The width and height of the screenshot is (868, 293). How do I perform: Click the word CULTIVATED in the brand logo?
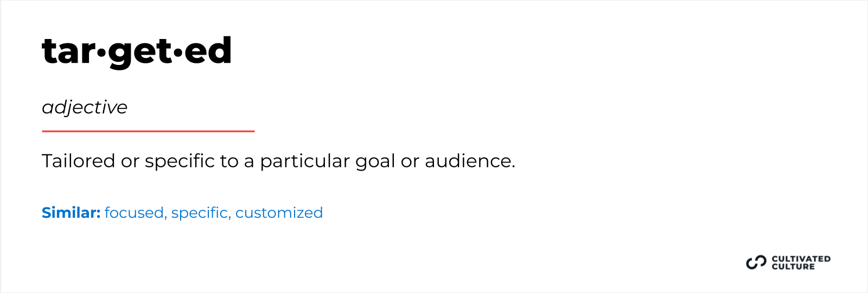click(x=801, y=259)
